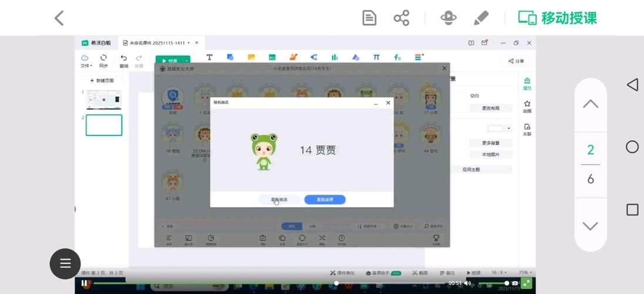Switch to the 关联 link tab

click(527, 129)
